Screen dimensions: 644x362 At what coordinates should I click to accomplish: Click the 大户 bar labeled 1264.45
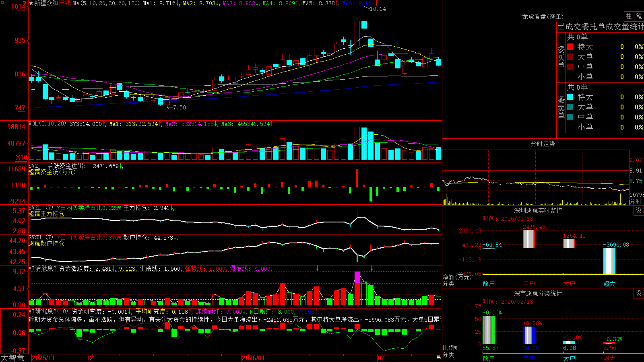pos(569,243)
